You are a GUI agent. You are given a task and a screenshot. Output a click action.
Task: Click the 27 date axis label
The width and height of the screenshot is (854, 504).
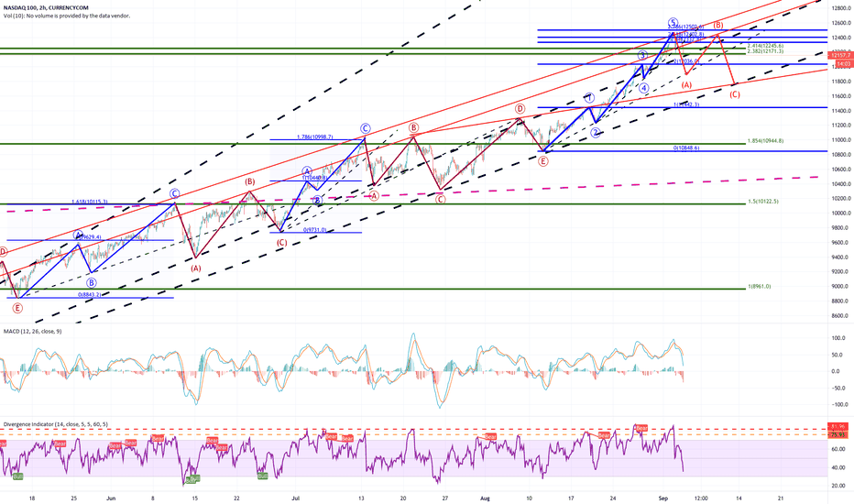pyautogui.click(x=445, y=498)
